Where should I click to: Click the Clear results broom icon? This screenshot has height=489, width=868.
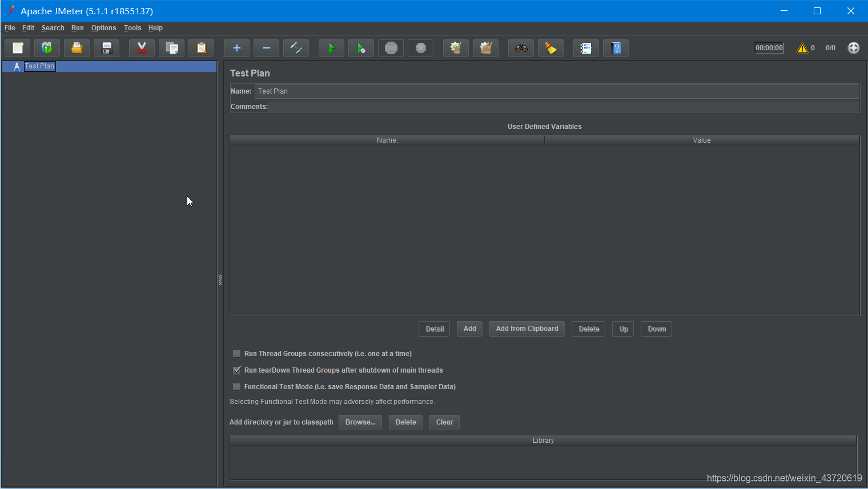456,48
